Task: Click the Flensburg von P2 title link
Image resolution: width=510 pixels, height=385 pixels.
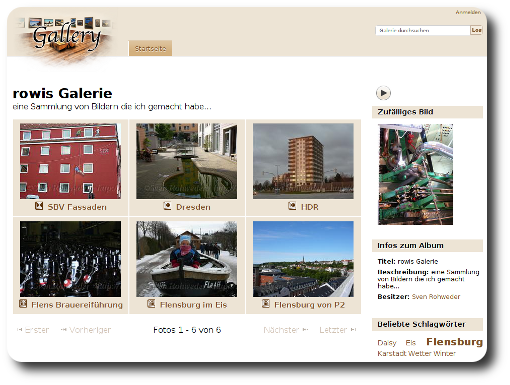Action: pos(310,305)
